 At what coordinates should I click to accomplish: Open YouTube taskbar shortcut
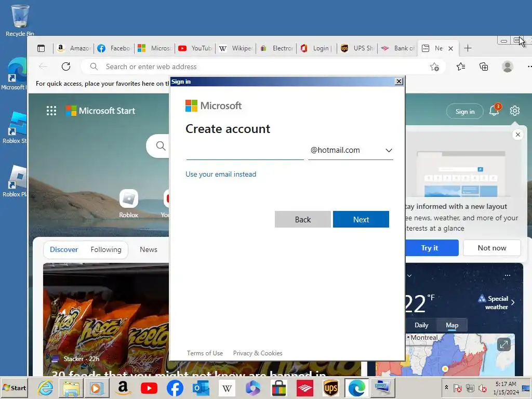coord(149,388)
